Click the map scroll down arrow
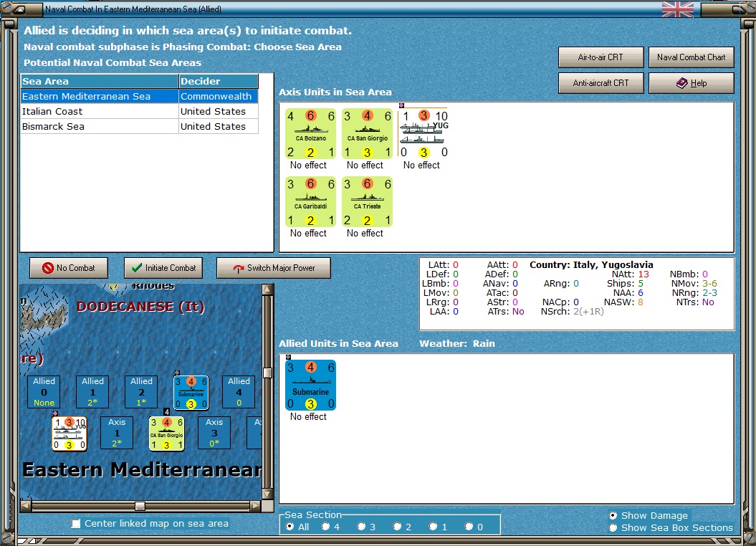This screenshot has height=546, width=756. pyautogui.click(x=267, y=494)
